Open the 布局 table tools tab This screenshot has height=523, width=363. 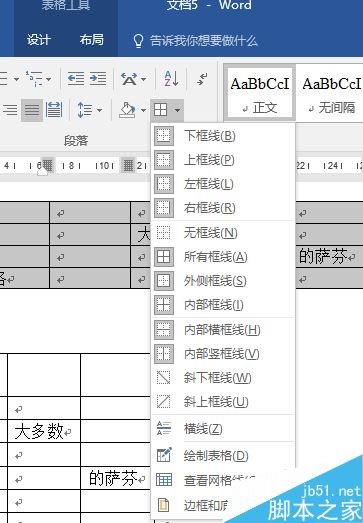click(91, 40)
